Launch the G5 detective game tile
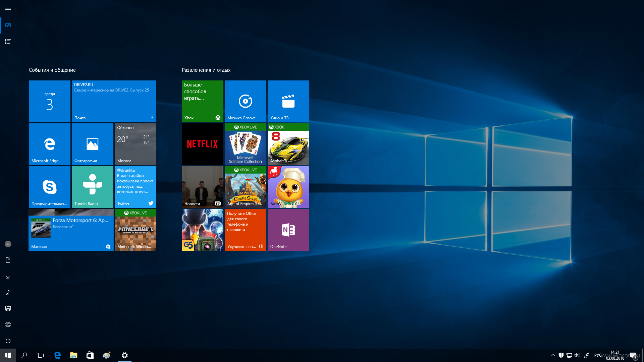The height and width of the screenshot is (362, 644). click(203, 230)
